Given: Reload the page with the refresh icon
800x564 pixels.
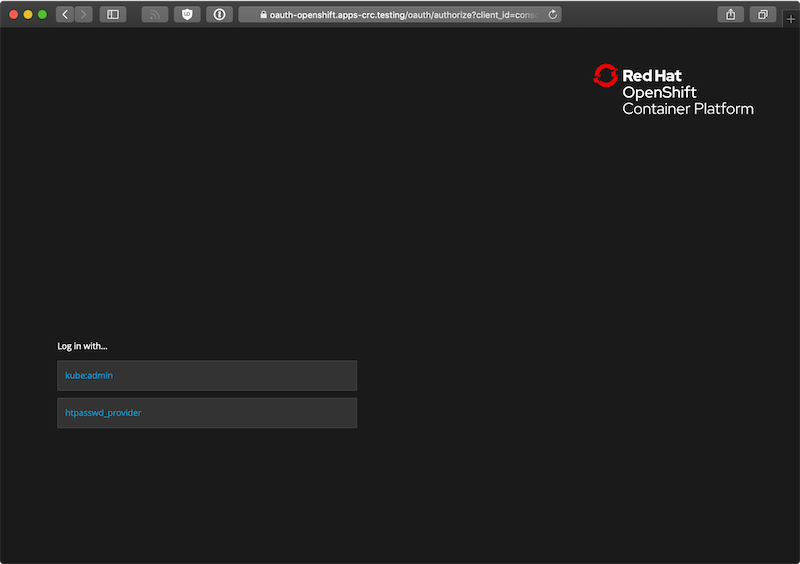Looking at the screenshot, I should pos(553,14).
